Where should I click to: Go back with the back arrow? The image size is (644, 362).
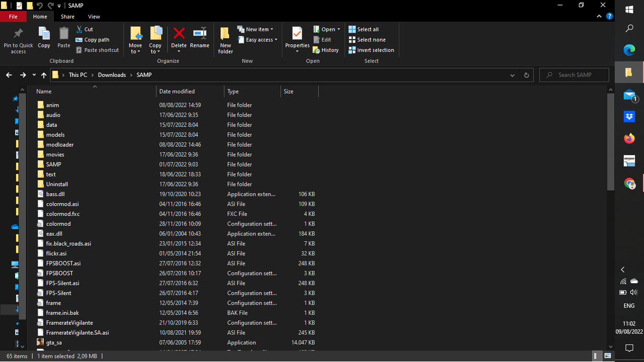coord(9,75)
